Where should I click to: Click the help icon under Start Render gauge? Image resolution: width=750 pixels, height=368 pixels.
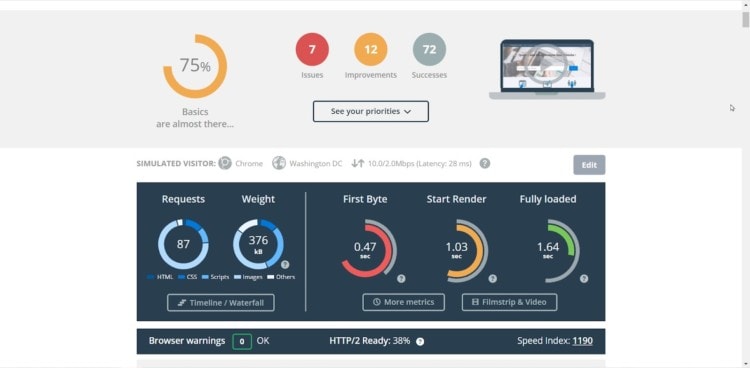[x=493, y=279]
